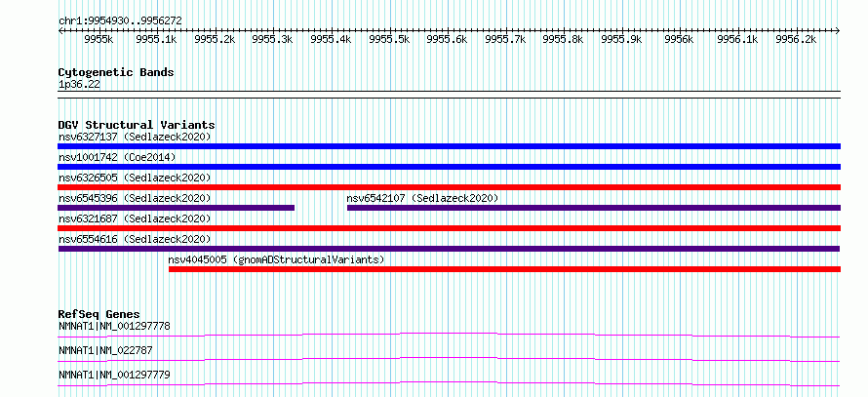This screenshot has width=868, height=397.
Task: Click the 9956.2k ruler tick label
Action: [x=796, y=39]
